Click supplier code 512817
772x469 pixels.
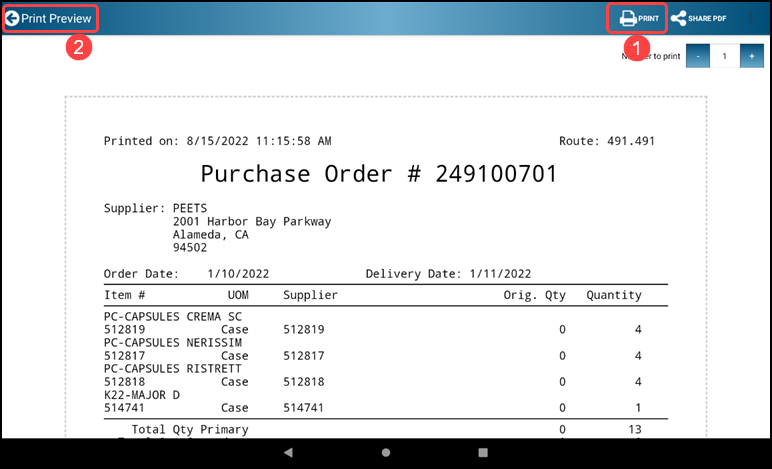pyautogui.click(x=304, y=355)
